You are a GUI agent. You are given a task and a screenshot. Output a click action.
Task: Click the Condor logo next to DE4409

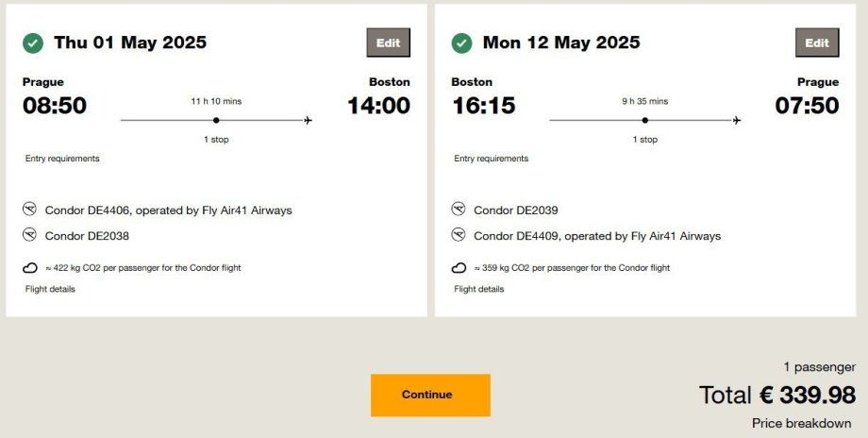pyautogui.click(x=459, y=235)
